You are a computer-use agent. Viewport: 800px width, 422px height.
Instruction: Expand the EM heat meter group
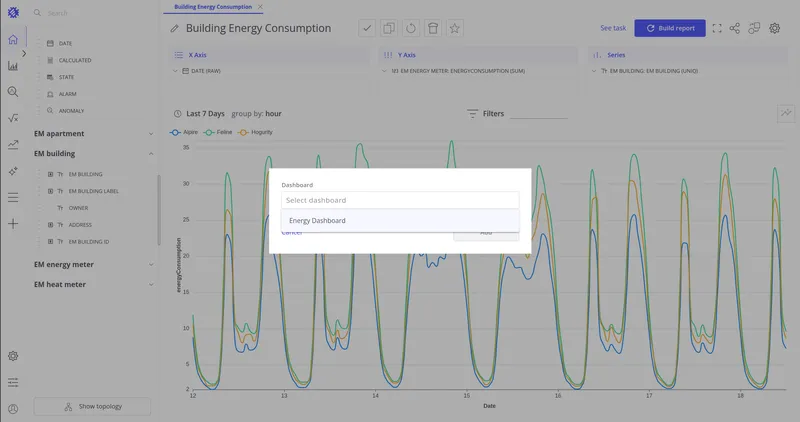coord(151,284)
